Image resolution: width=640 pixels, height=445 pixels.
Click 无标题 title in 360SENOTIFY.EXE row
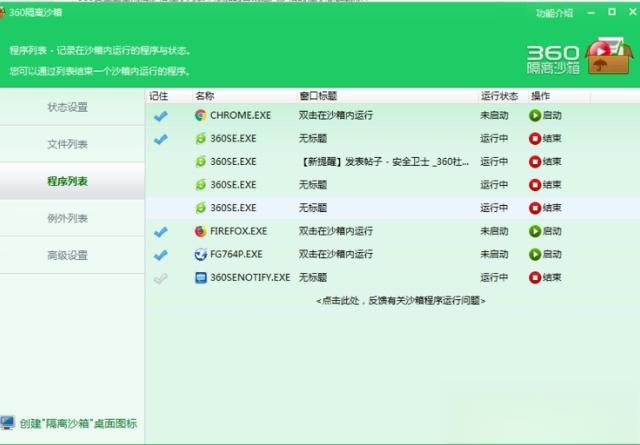313,278
